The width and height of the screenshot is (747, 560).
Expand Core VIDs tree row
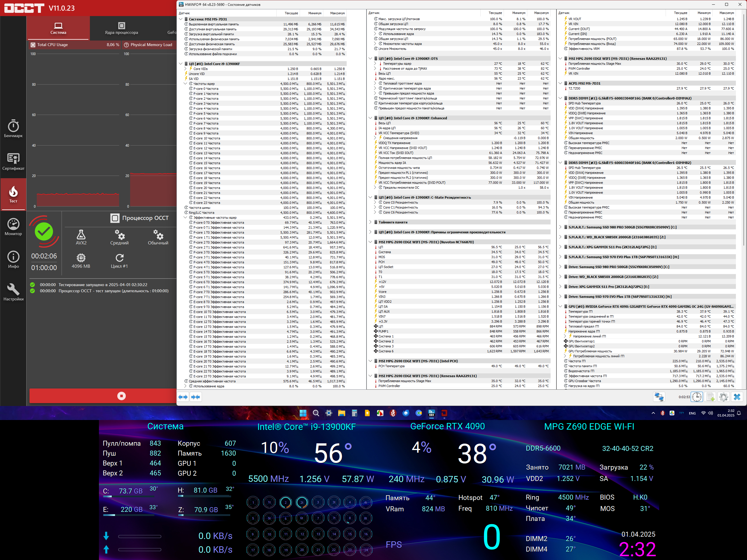pos(185,69)
